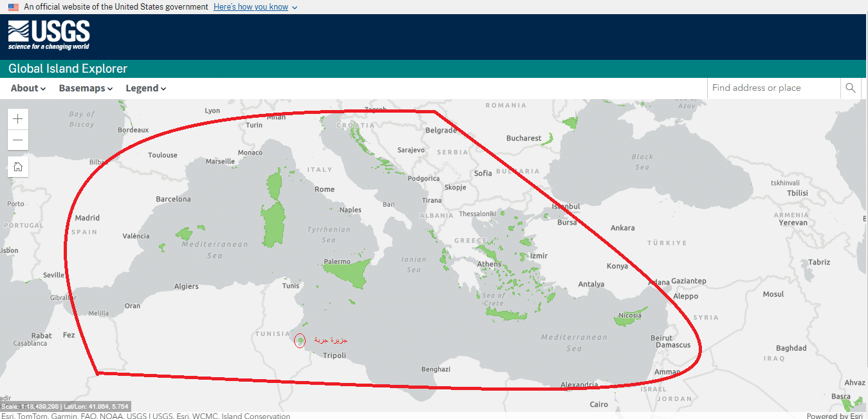868x419 pixels.
Task: Expand the Basemaps dropdown
Action: pos(86,88)
